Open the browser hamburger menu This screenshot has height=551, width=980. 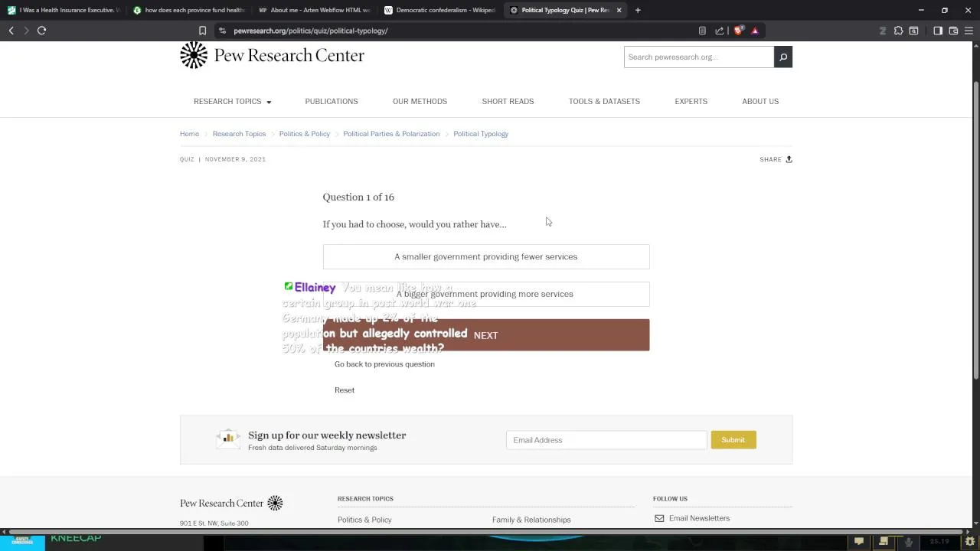[x=969, y=31]
